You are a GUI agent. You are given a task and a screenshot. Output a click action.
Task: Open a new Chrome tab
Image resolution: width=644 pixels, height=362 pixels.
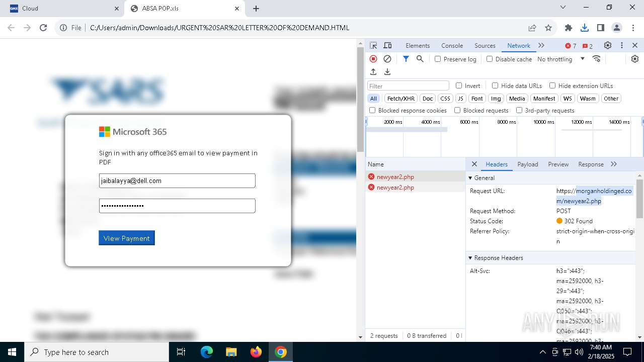point(256,9)
